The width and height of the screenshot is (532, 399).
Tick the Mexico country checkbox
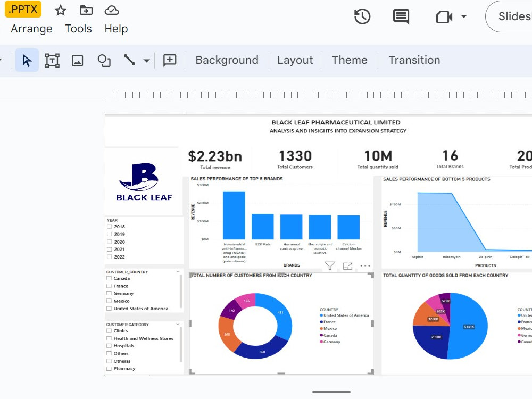(109, 301)
